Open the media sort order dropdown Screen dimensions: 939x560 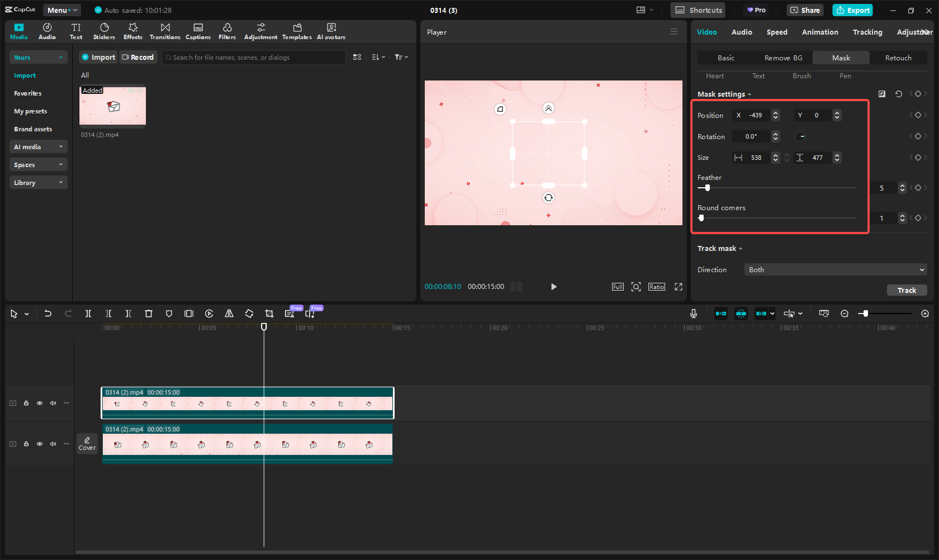[378, 58]
